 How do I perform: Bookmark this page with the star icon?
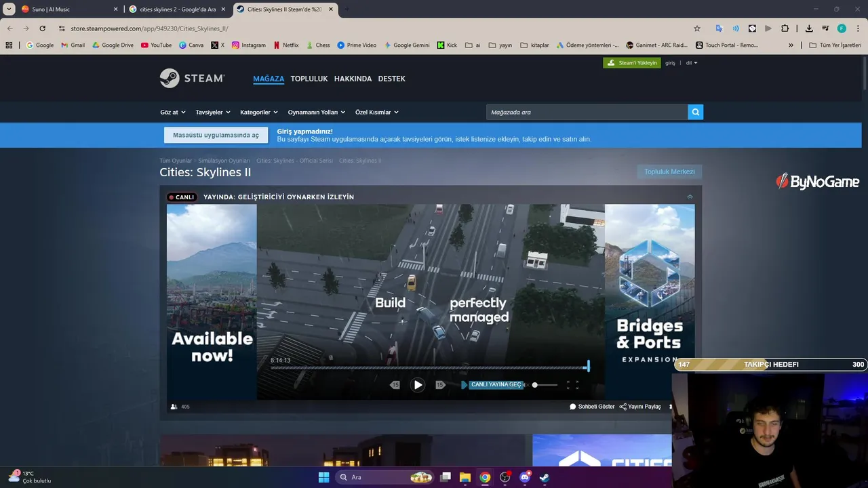tap(696, 28)
